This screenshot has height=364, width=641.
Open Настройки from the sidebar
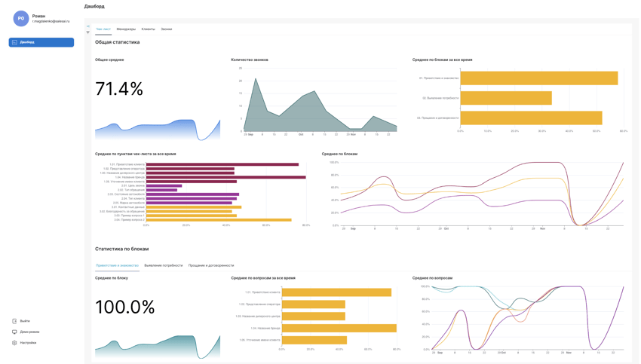pyautogui.click(x=29, y=343)
